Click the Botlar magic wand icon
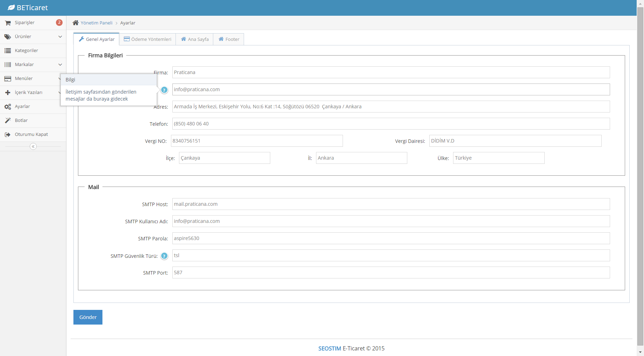 [x=8, y=121]
